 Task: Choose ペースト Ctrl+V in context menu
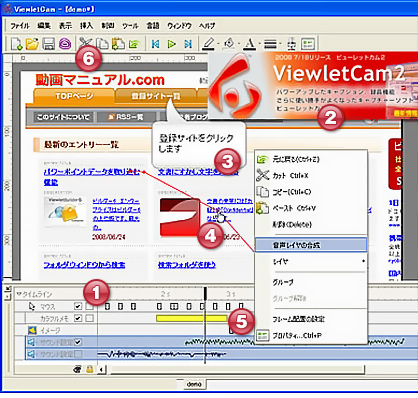311,208
